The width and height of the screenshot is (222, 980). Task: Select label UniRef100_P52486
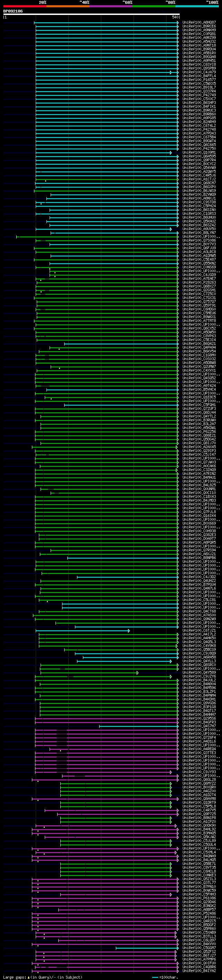pos(199,913)
